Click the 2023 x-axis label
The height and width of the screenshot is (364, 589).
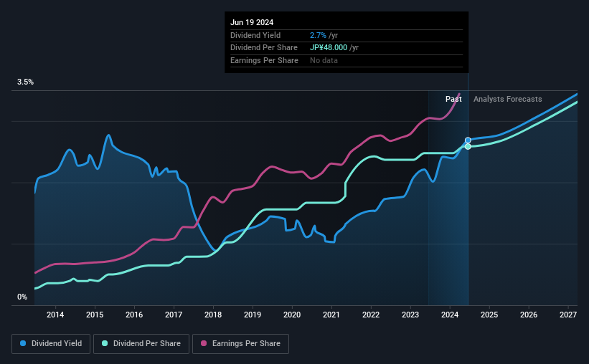pos(410,315)
